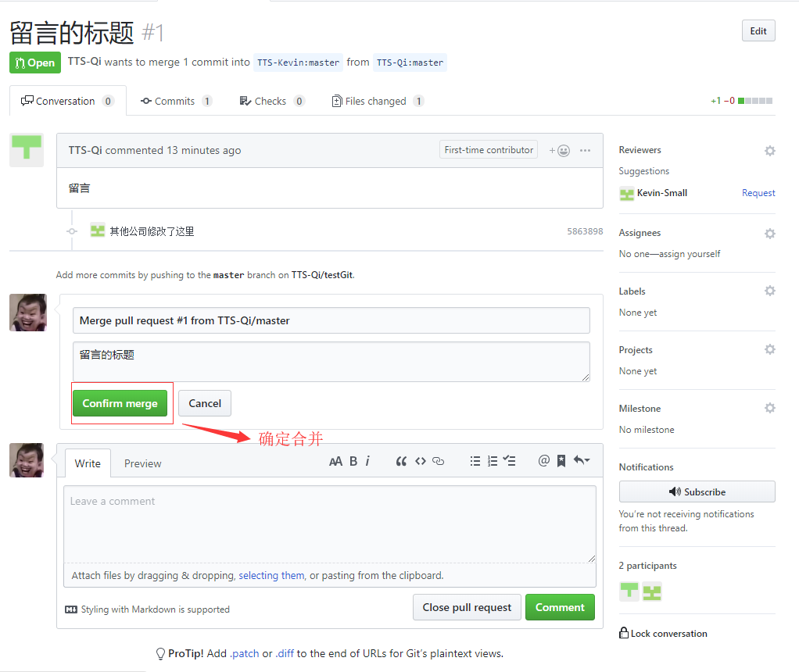Open my profile avatar beside the comment editor
This screenshot has width=799, height=672.
click(27, 460)
